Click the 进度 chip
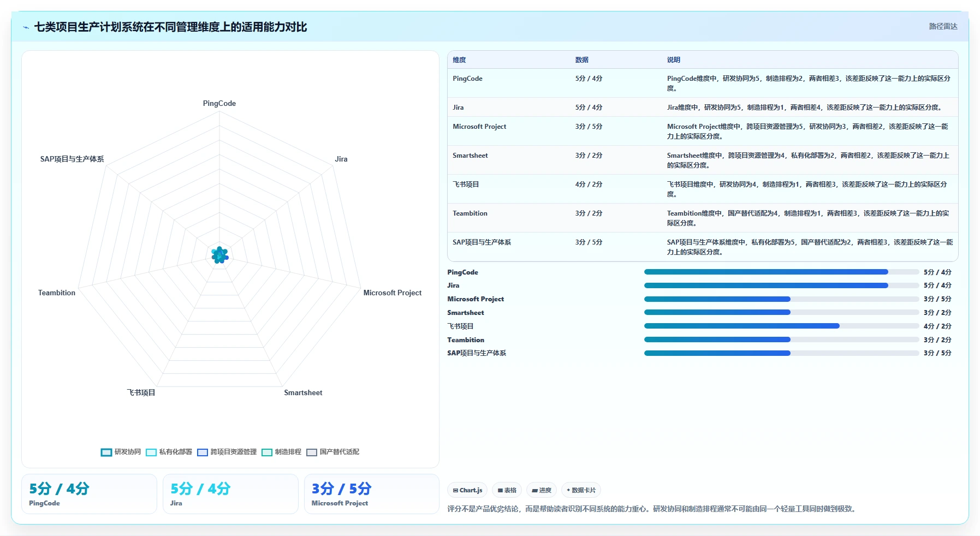 click(x=542, y=490)
